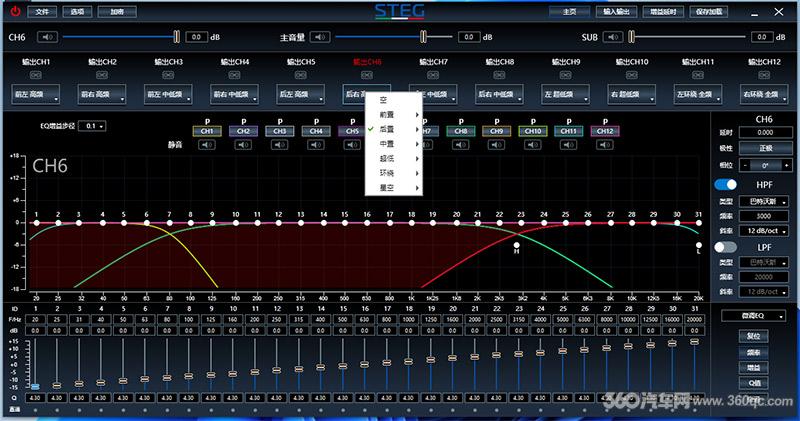This screenshot has width=800, height=421.
Task: Click the 选项 button
Action: tap(77, 11)
